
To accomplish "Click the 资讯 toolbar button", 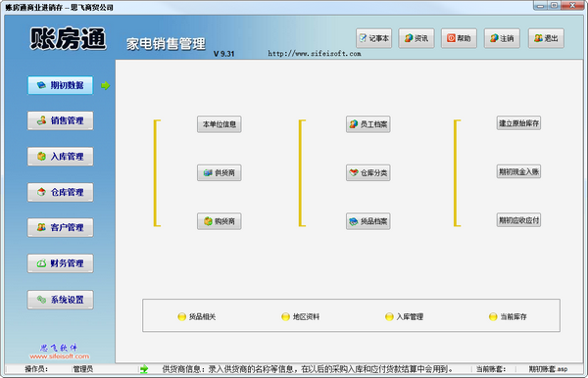I will [x=416, y=38].
